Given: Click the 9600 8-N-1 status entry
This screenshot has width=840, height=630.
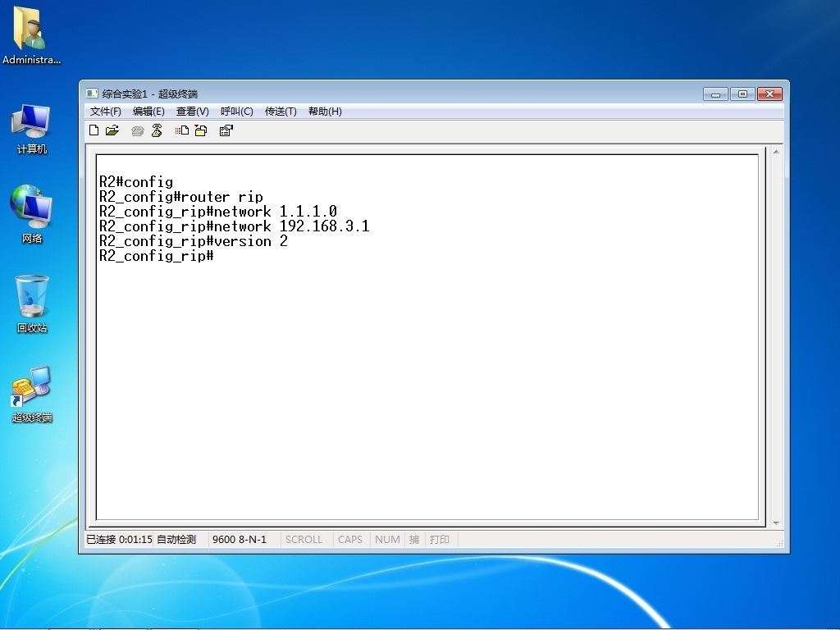Looking at the screenshot, I should coord(240,540).
